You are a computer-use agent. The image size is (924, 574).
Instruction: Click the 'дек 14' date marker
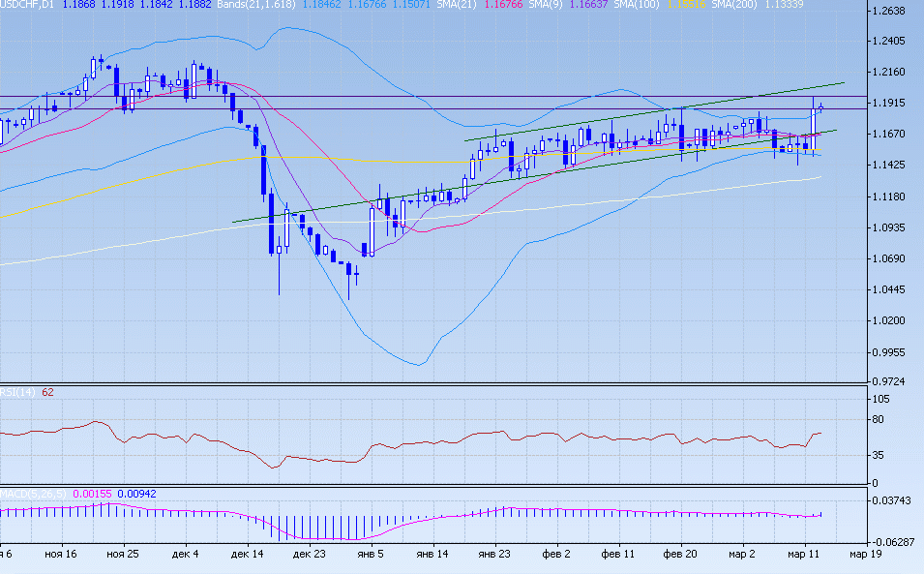248,555
